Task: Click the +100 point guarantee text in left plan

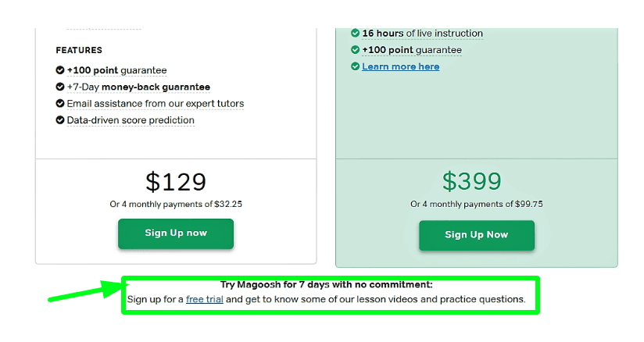Action: click(116, 70)
